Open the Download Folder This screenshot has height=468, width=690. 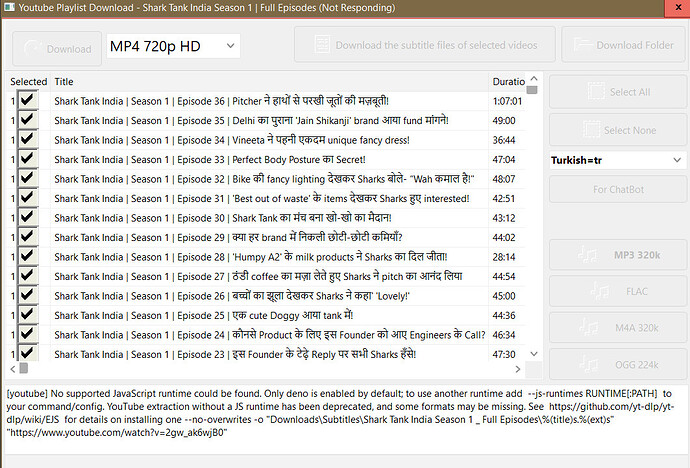[x=624, y=44]
